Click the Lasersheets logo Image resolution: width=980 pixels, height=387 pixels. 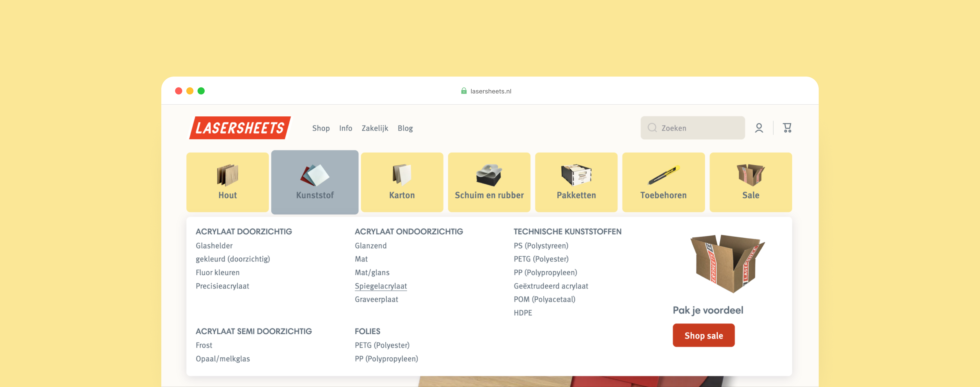(240, 128)
